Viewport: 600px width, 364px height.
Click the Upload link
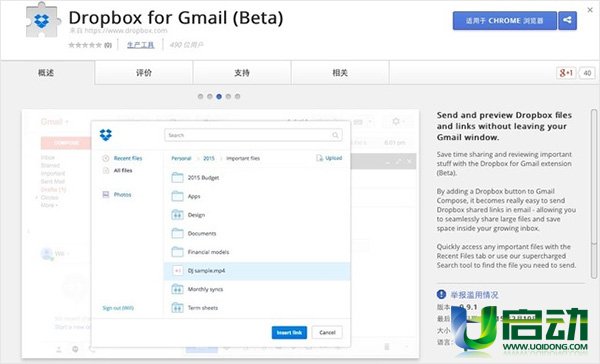point(334,158)
